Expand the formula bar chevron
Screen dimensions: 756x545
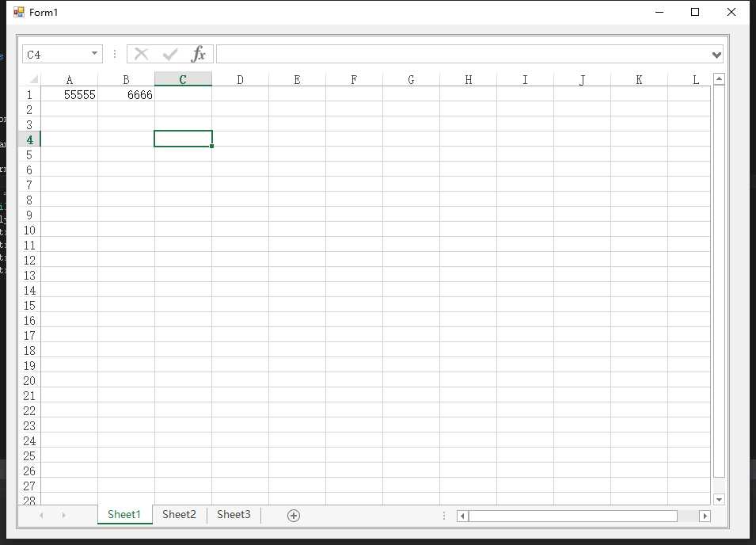click(x=716, y=55)
